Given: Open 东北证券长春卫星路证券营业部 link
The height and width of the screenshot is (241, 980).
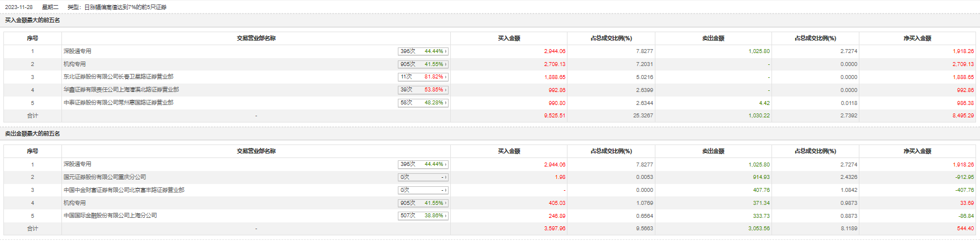Looking at the screenshot, I should 118,77.
